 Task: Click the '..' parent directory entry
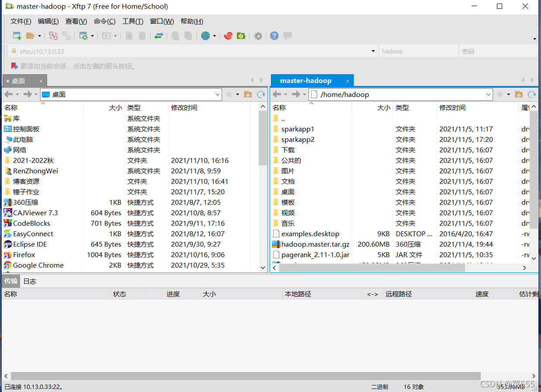pos(283,119)
